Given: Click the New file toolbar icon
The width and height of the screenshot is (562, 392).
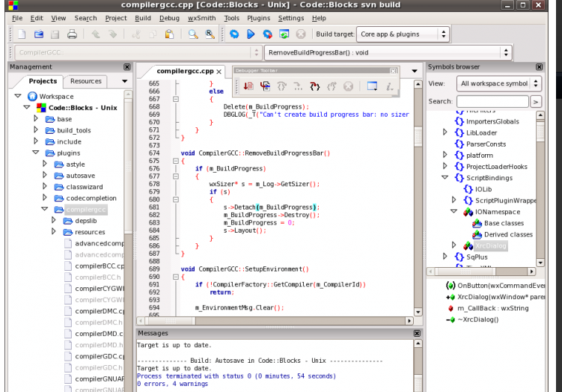Looking at the screenshot, I should [22, 34].
